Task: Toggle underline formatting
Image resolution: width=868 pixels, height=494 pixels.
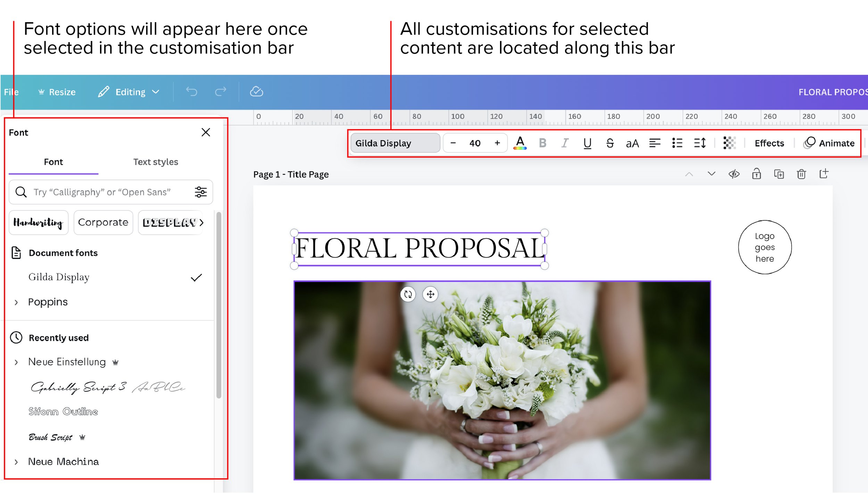Action: (x=587, y=143)
